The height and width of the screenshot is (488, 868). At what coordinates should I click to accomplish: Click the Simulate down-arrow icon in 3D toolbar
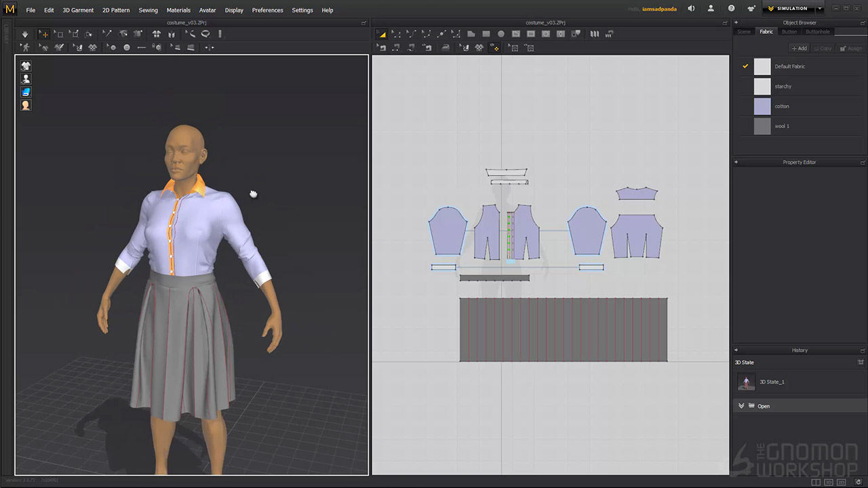click(x=25, y=34)
